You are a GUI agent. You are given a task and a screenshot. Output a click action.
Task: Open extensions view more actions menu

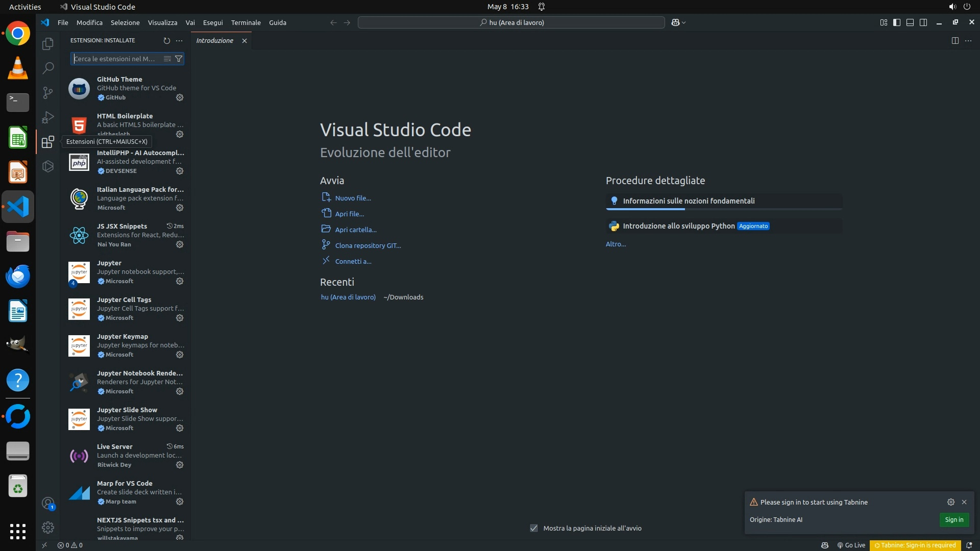[x=179, y=40]
